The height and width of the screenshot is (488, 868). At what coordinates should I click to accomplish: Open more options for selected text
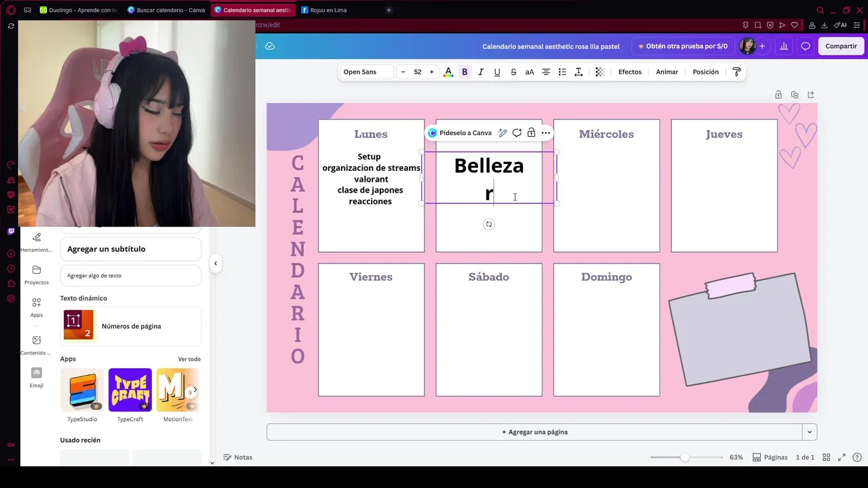(x=546, y=133)
